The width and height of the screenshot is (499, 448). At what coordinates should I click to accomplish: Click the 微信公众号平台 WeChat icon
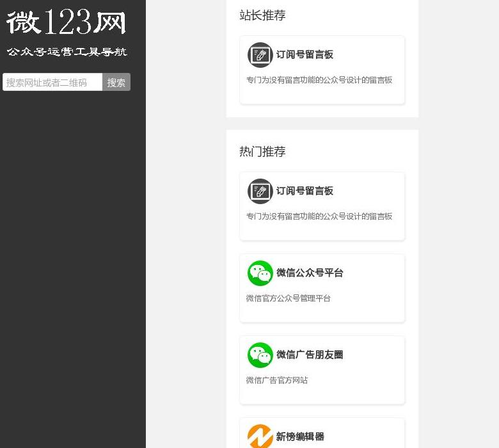coord(260,273)
